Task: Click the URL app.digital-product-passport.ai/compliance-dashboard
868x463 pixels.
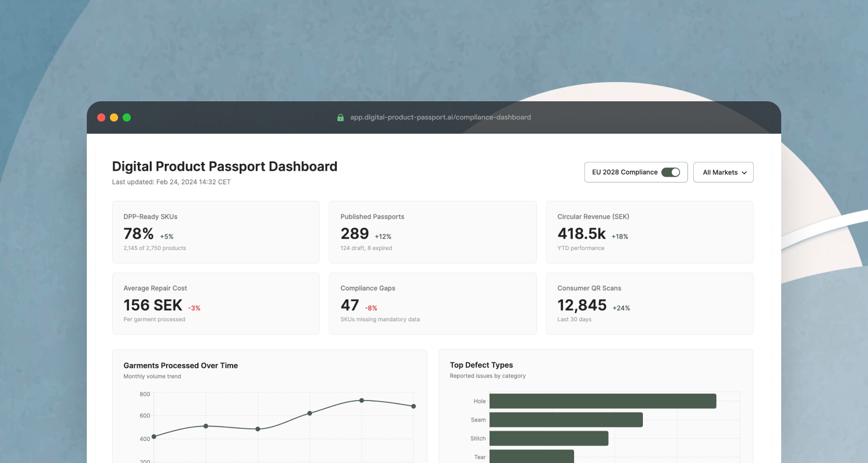Action: (440, 117)
